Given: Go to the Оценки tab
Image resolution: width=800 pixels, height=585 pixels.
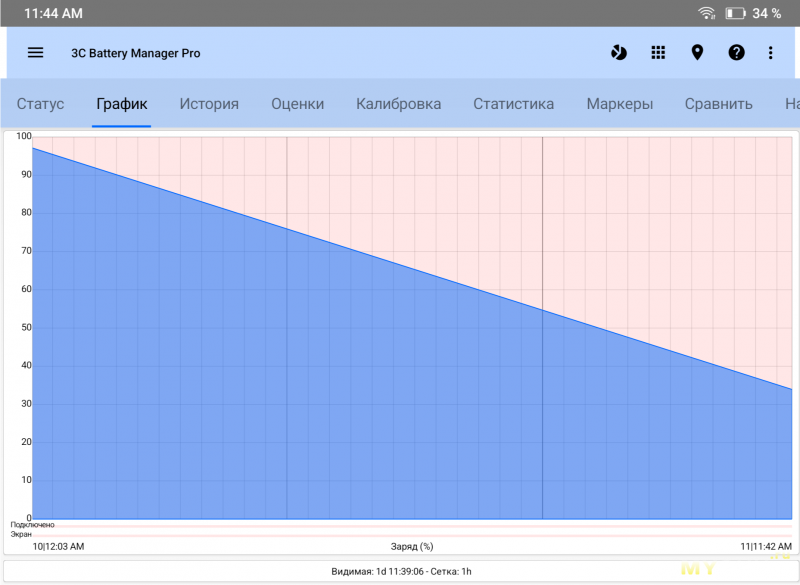Looking at the screenshot, I should [x=297, y=104].
